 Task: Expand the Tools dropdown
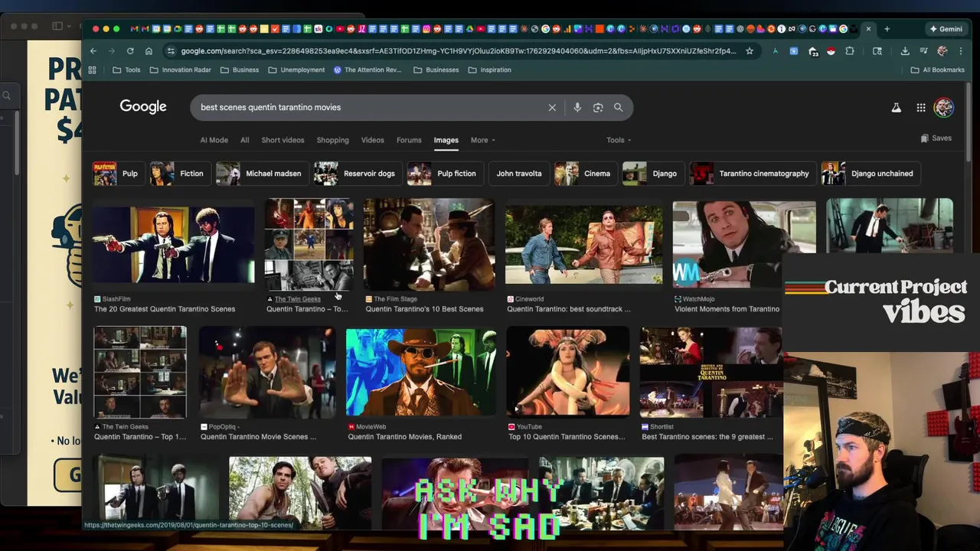click(x=619, y=140)
